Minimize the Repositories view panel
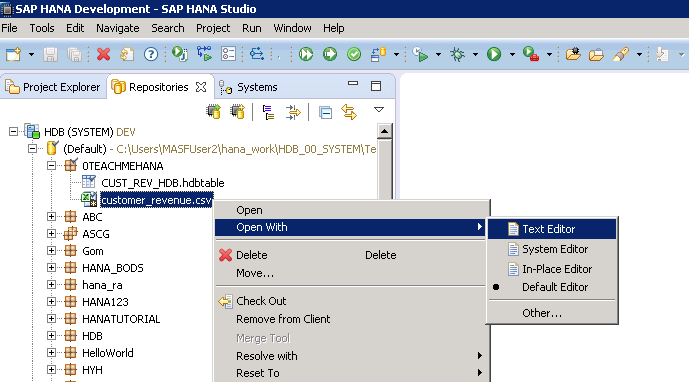Image resolution: width=689 pixels, height=382 pixels. click(x=352, y=84)
